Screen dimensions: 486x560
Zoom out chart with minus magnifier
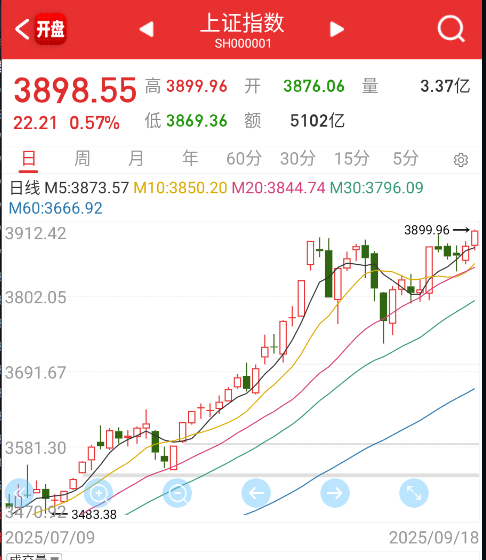[177, 493]
